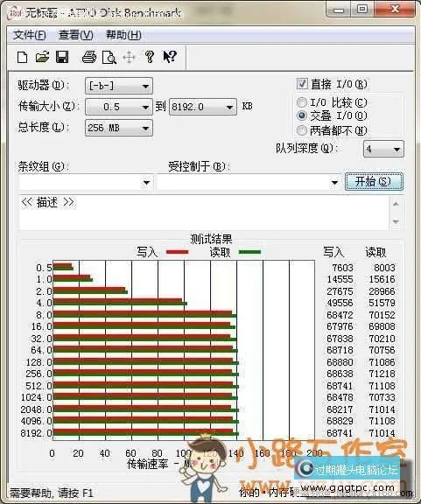Screen dimensions: 421x504
Task: Open the 驱动器 drive dropdown
Action: coord(119,86)
